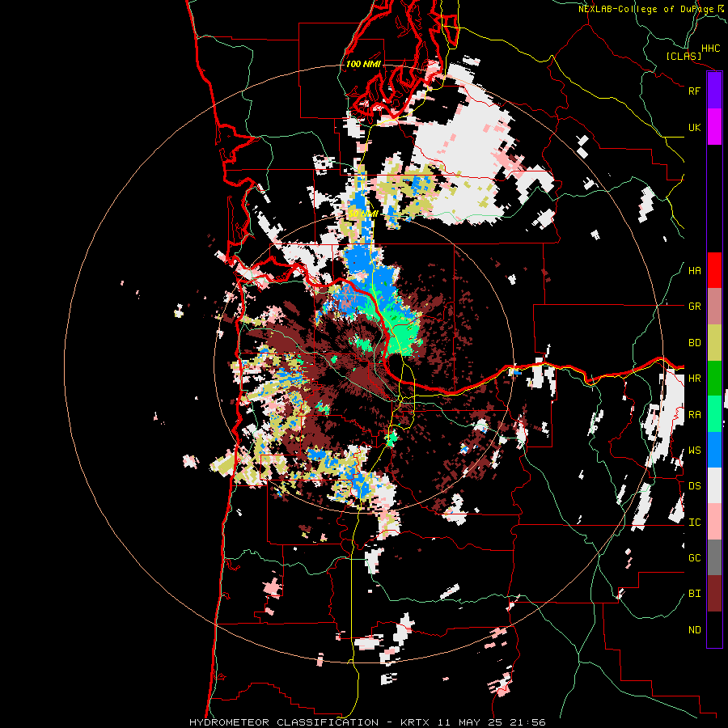Click the HR legend label
728x728 pixels.
[x=694, y=379]
